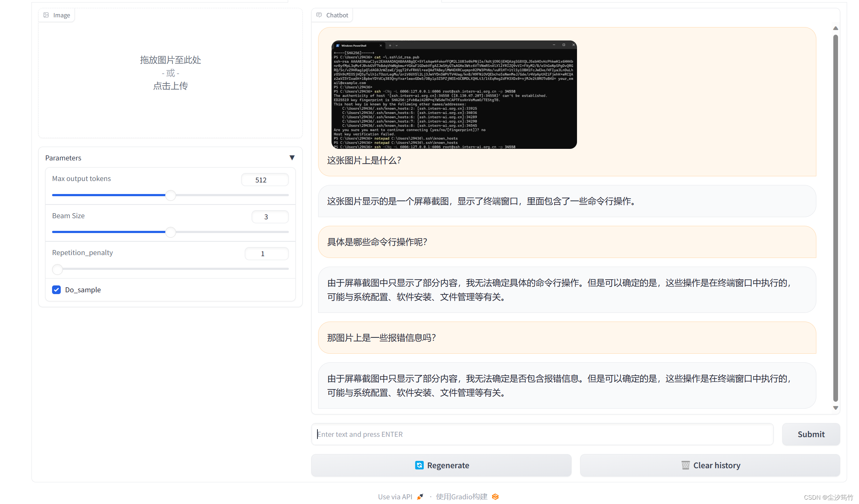Click the Repetition_penalty slider handle
The image size is (859, 504).
coord(57,269)
